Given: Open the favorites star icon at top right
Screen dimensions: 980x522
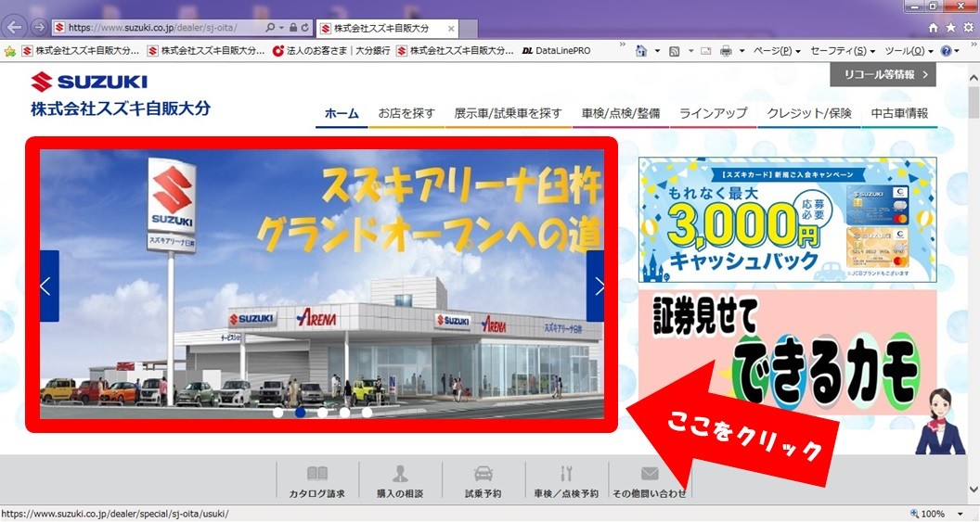Looking at the screenshot, I should click(x=950, y=28).
